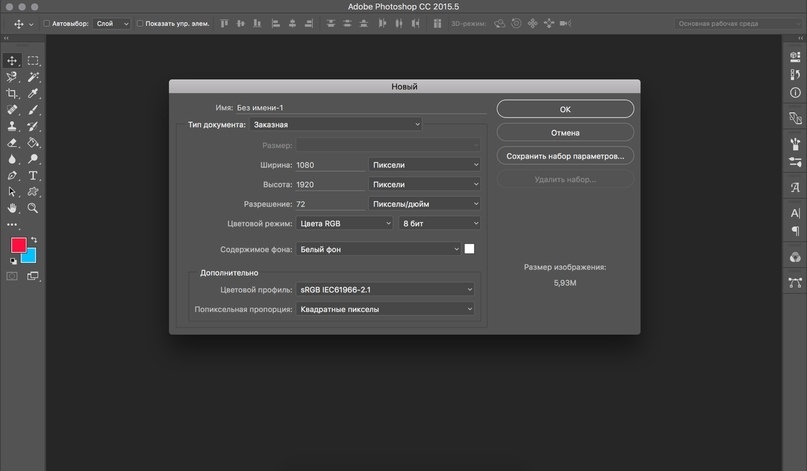Open the Попиксельная пропорция dropdown

click(x=385, y=309)
